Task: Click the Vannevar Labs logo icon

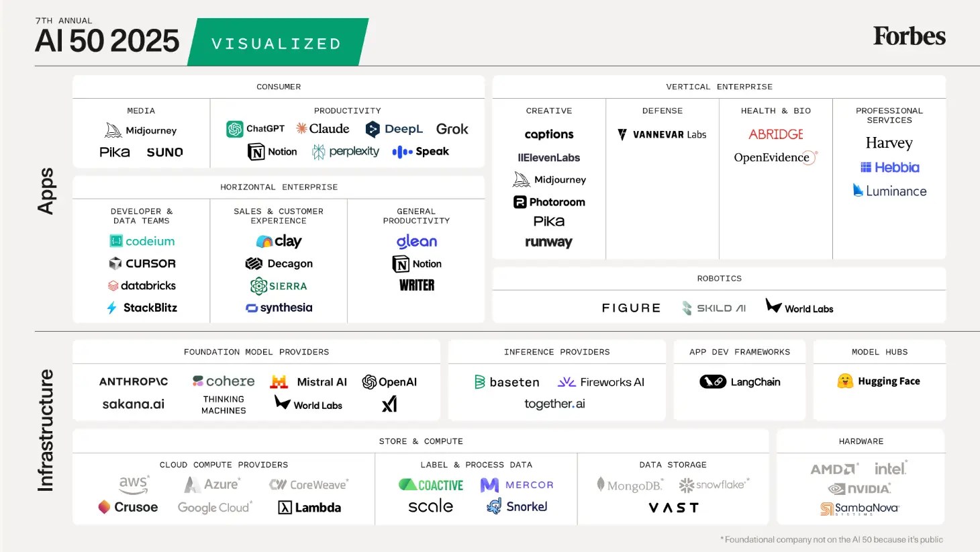Action: click(622, 135)
